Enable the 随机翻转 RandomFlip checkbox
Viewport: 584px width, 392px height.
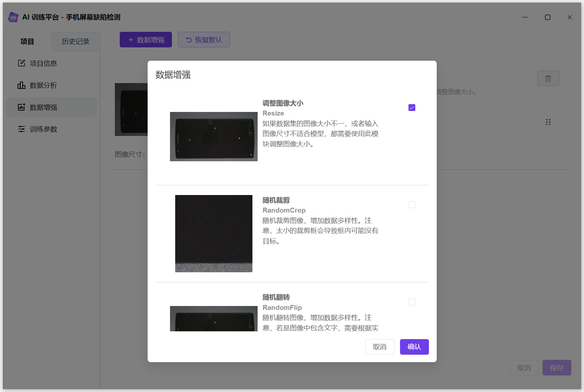(x=412, y=302)
